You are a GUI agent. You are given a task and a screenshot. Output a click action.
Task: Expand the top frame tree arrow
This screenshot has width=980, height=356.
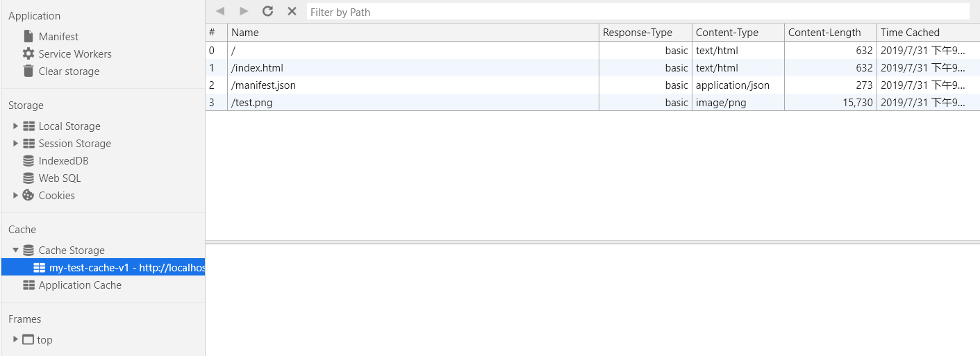pyautogui.click(x=15, y=339)
